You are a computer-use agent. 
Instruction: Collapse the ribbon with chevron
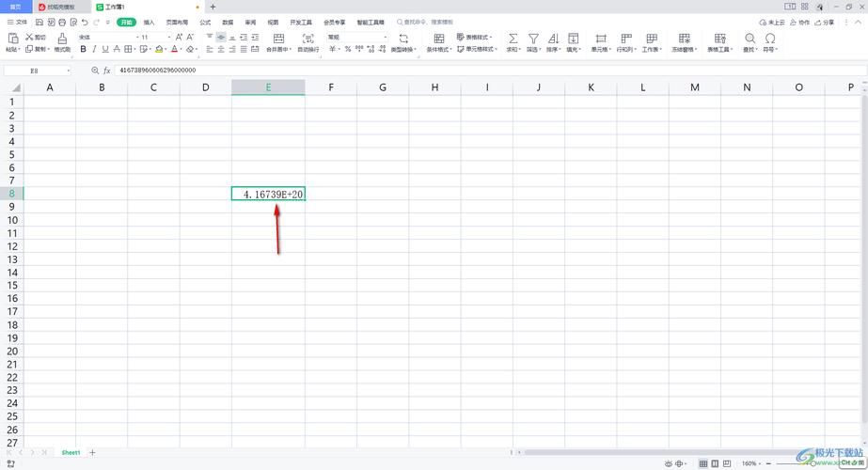click(858, 23)
